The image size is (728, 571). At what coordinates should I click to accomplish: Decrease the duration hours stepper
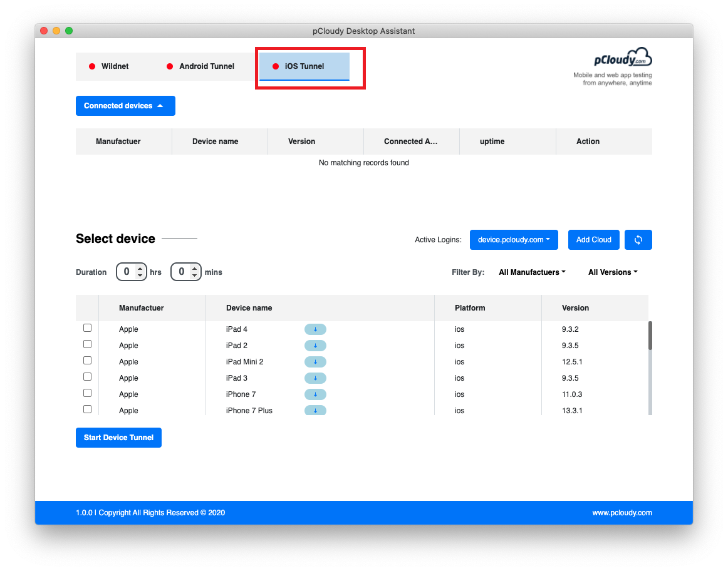[x=140, y=275]
